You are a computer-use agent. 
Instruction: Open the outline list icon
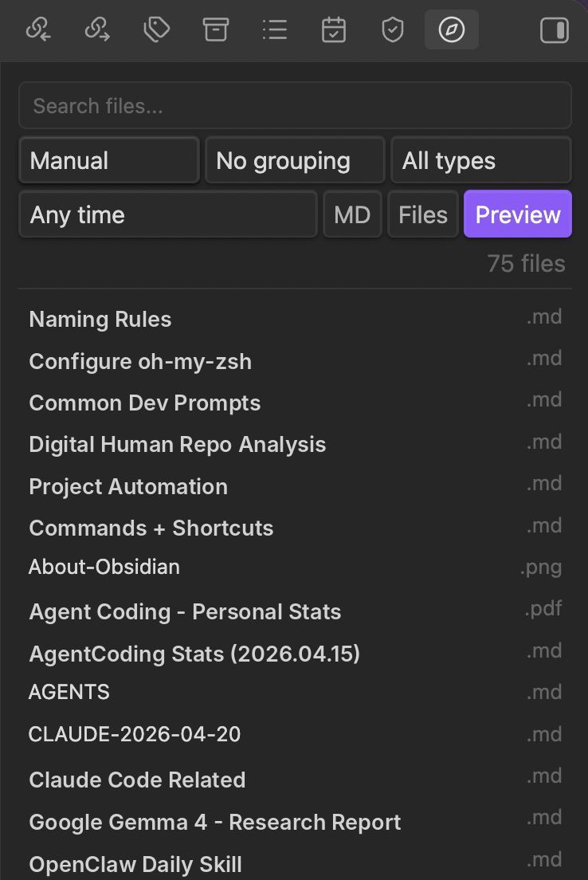275,29
